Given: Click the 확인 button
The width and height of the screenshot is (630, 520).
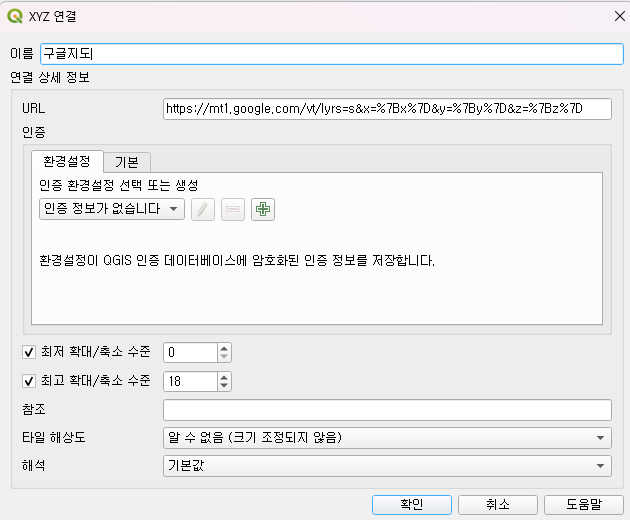Looking at the screenshot, I should 412,504.
